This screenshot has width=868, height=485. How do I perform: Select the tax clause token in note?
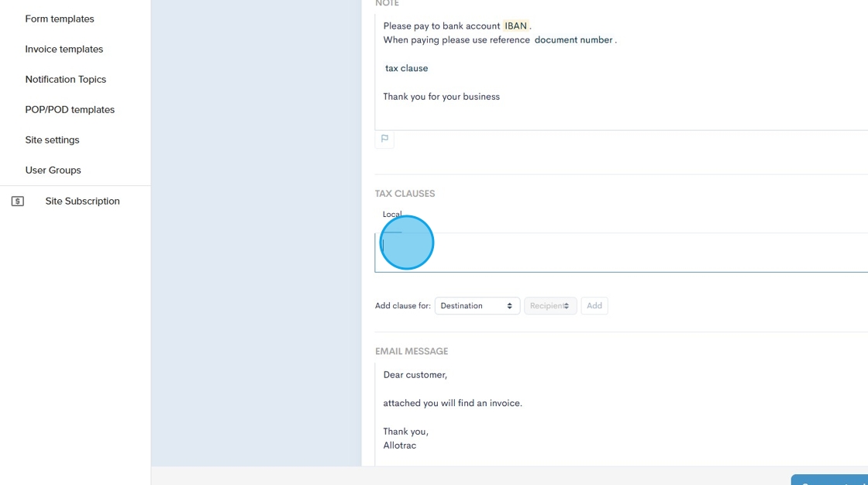click(x=407, y=68)
